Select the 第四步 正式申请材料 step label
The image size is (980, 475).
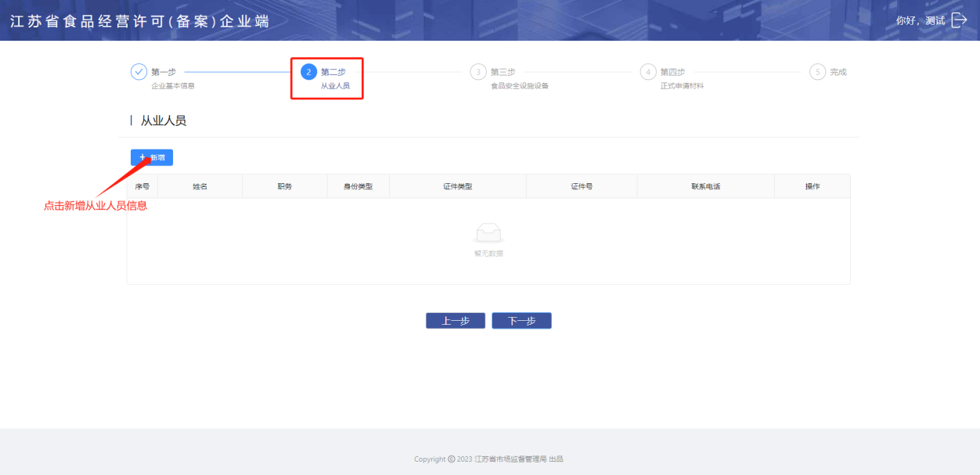681,78
